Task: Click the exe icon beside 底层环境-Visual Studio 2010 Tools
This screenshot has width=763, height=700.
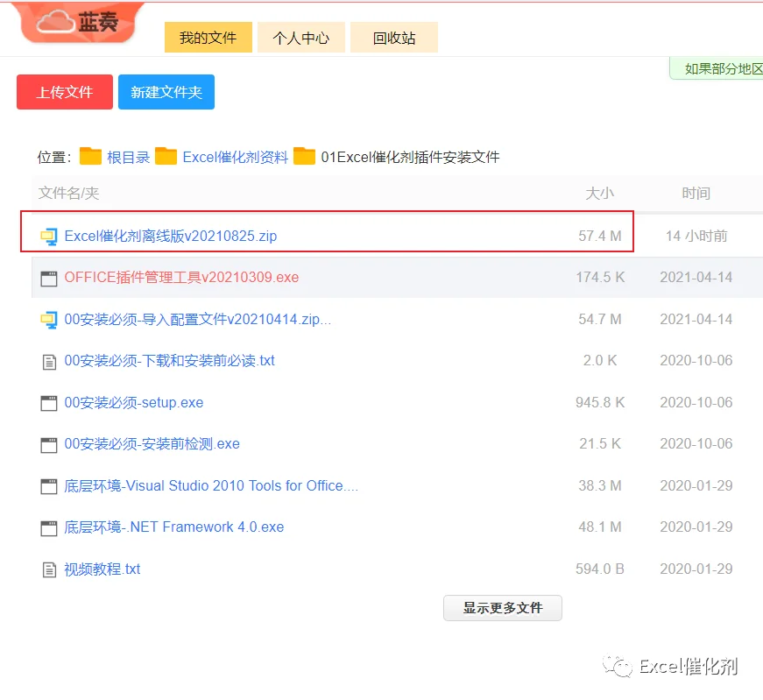Action: (x=49, y=486)
